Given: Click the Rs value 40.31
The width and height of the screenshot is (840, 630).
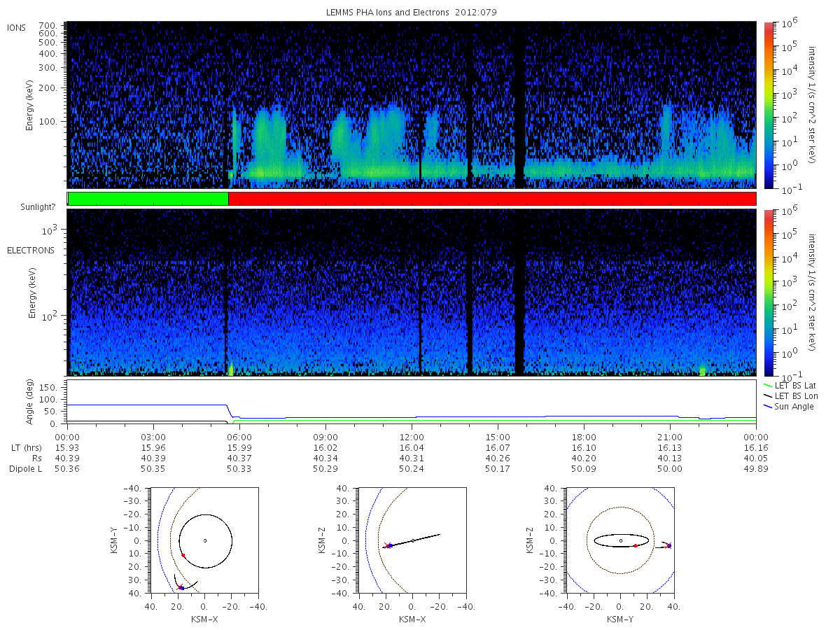Looking at the screenshot, I should (x=412, y=458).
